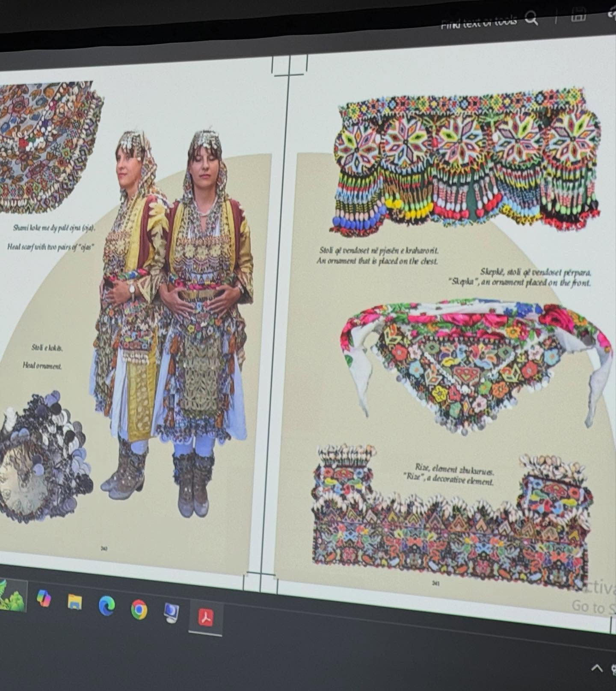Image resolution: width=616 pixels, height=691 pixels.
Task: Click the "Find text or tools" search box
Action: [x=489, y=20]
